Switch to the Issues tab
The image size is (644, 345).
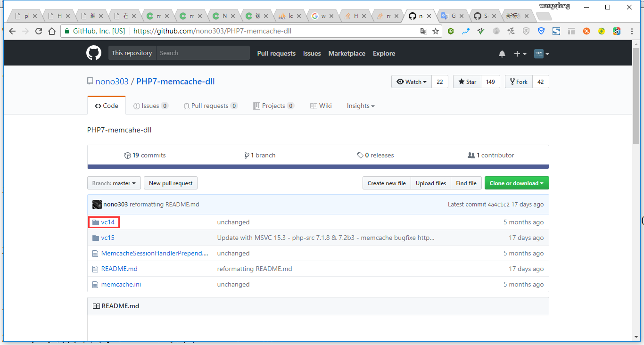point(150,106)
